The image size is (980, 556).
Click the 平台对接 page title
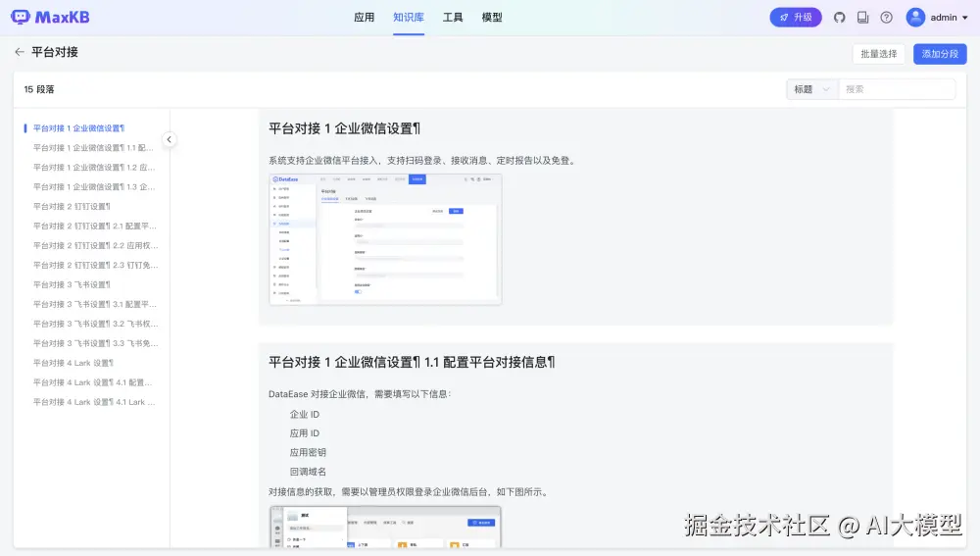click(55, 52)
